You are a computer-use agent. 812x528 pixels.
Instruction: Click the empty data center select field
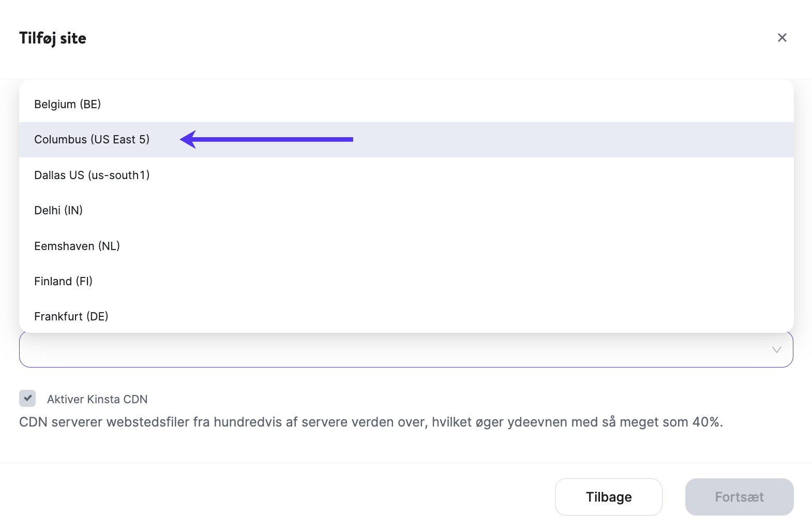(393, 350)
